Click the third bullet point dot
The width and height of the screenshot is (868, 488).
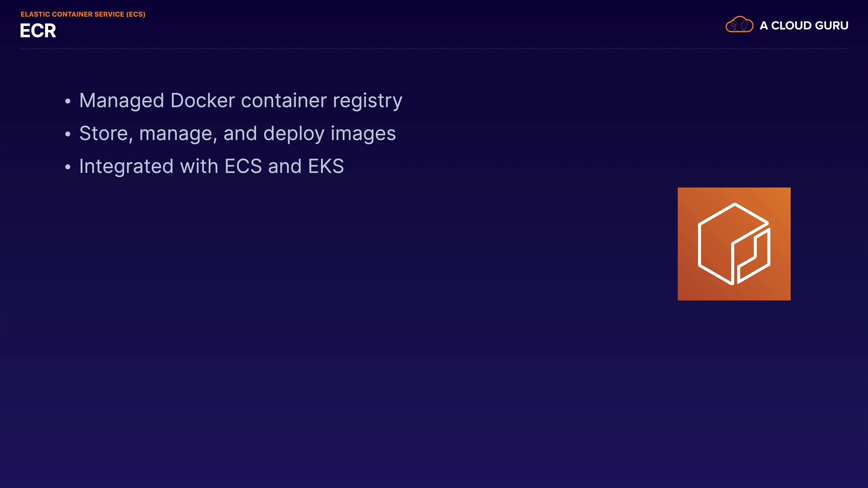[68, 167]
